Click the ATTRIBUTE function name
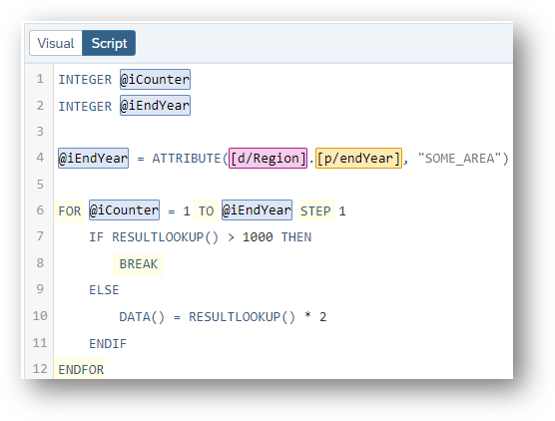This screenshot has width=555, height=421. click(x=187, y=158)
